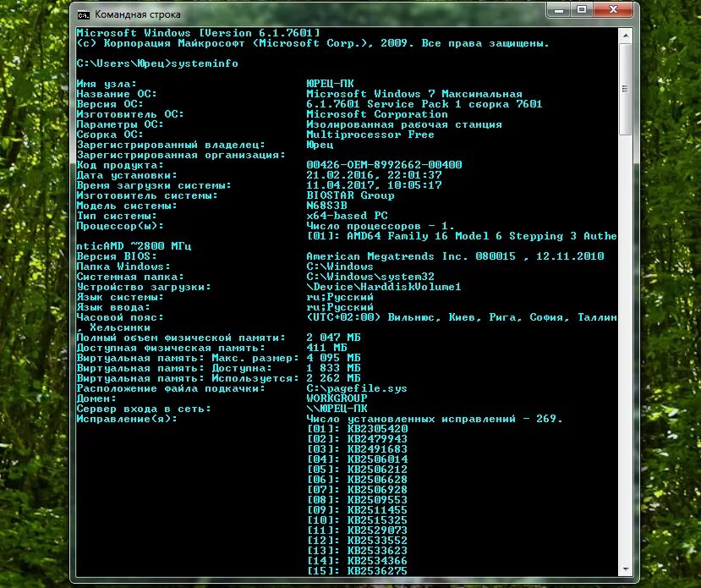The height and width of the screenshot is (588, 701).
Task: Click 'Multiprocessor Free' build value
Action: point(370,135)
